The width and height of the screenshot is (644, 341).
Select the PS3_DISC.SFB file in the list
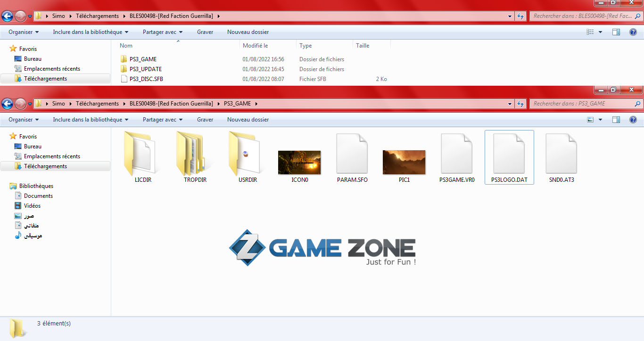pyautogui.click(x=146, y=79)
